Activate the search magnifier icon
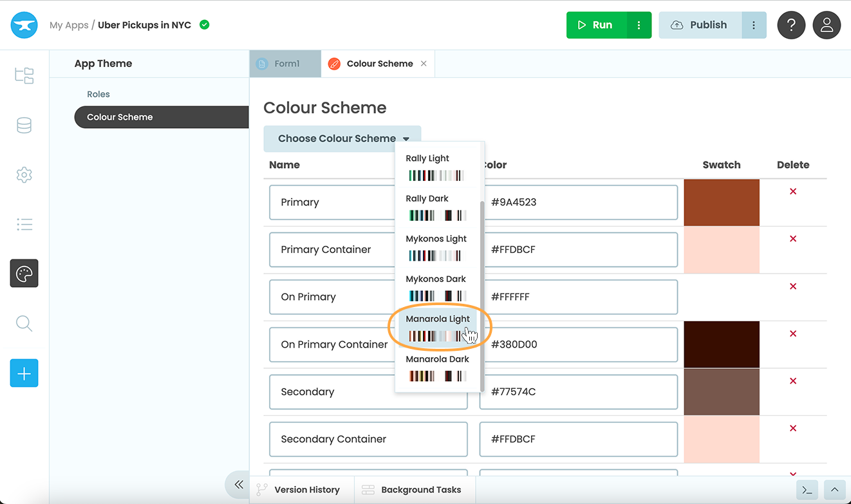 pyautogui.click(x=24, y=323)
